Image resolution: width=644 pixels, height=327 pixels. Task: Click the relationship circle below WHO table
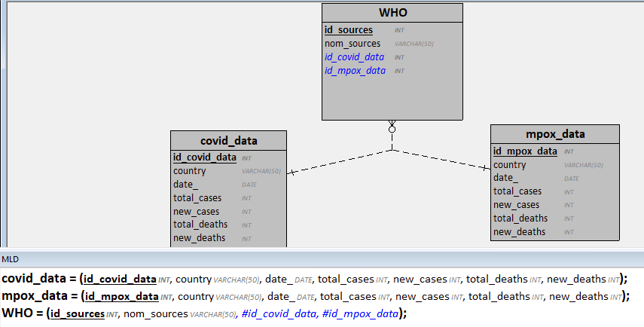coord(392,130)
